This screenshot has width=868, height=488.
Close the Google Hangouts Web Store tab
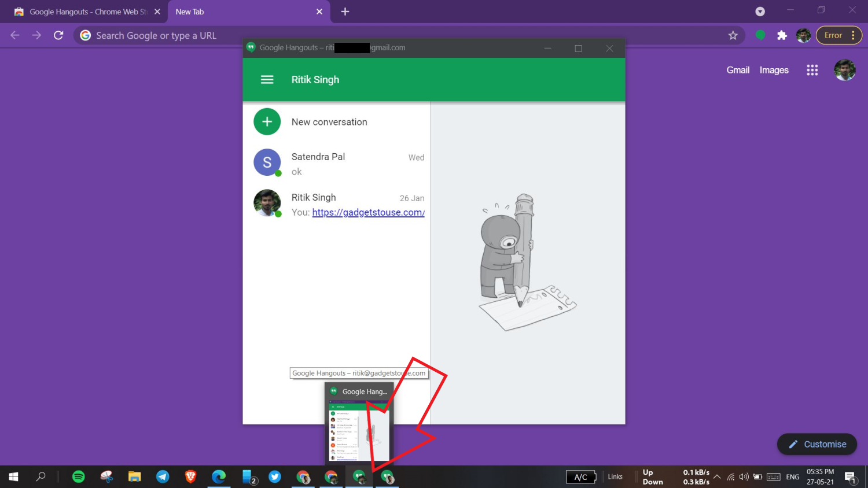pyautogui.click(x=157, y=12)
